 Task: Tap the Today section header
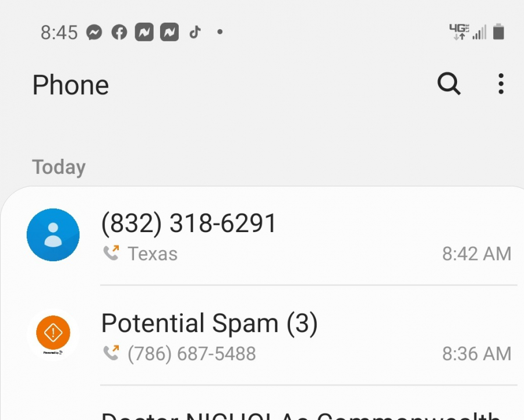pyautogui.click(x=59, y=167)
